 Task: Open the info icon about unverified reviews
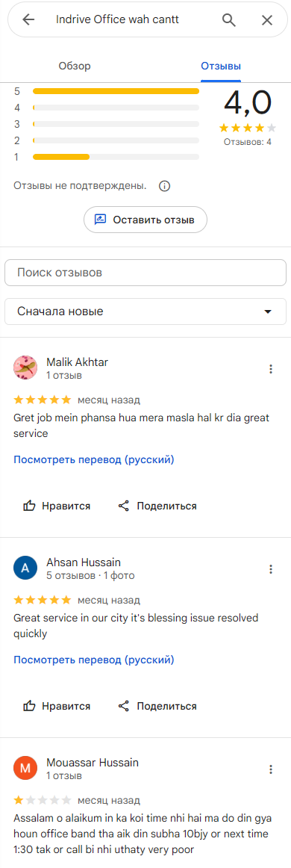[164, 186]
